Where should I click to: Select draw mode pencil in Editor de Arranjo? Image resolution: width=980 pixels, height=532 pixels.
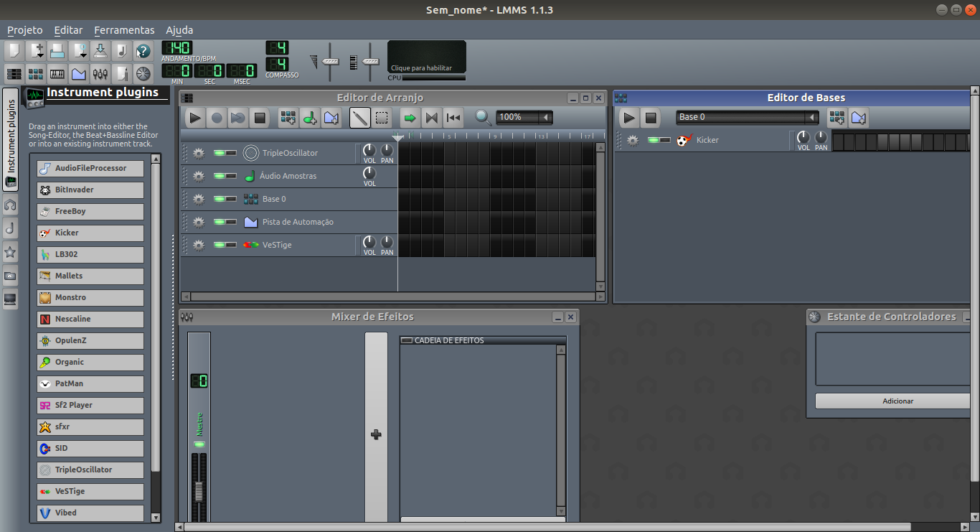(360, 118)
